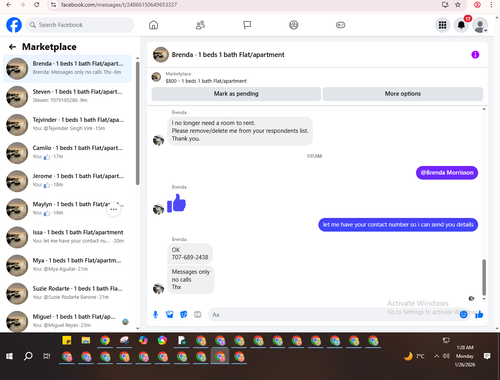Open the Windows Start menu
500x380 pixels.
(x=9, y=356)
